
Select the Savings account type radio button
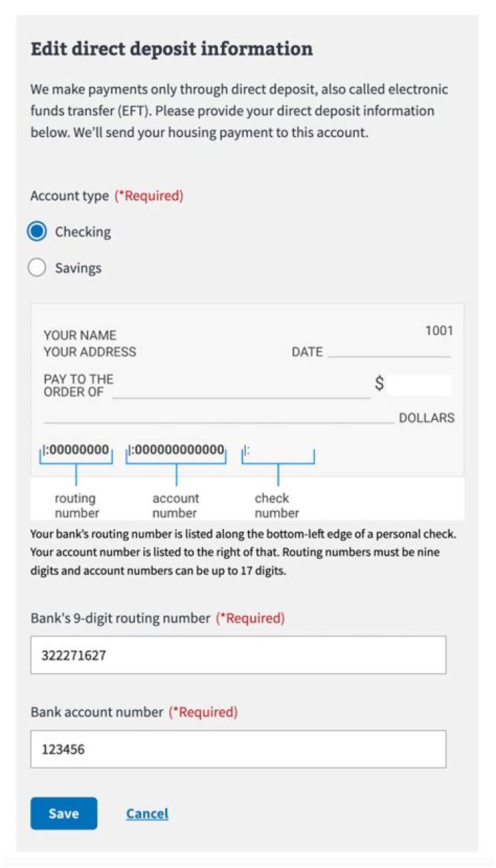(x=38, y=268)
